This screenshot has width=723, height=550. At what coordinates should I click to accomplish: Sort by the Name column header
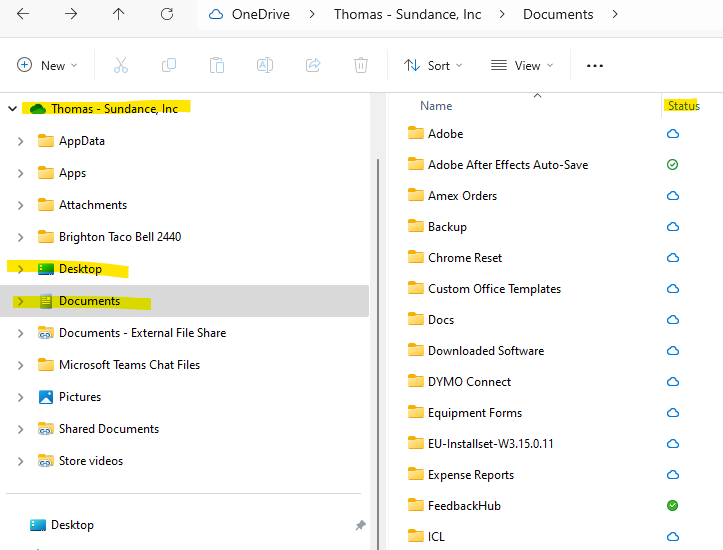pyautogui.click(x=436, y=106)
